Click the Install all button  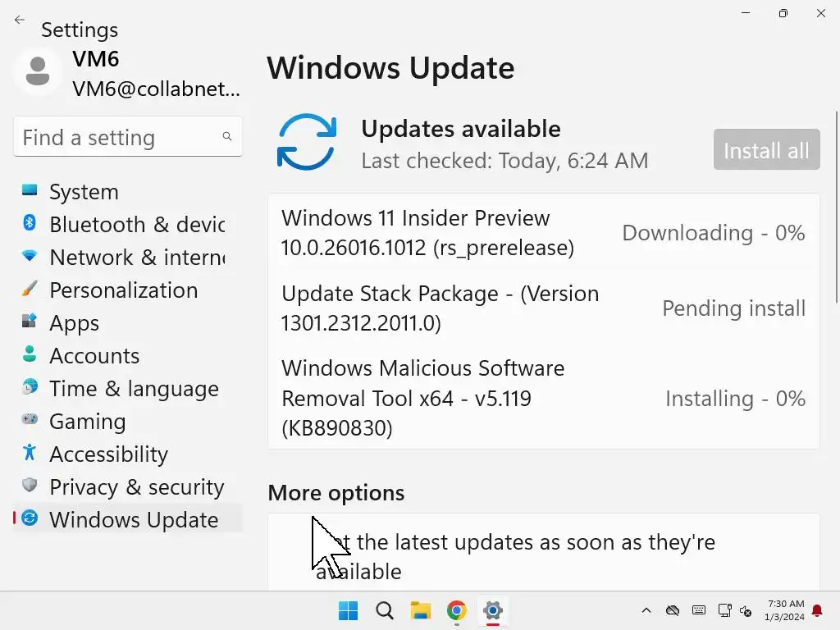(x=766, y=150)
